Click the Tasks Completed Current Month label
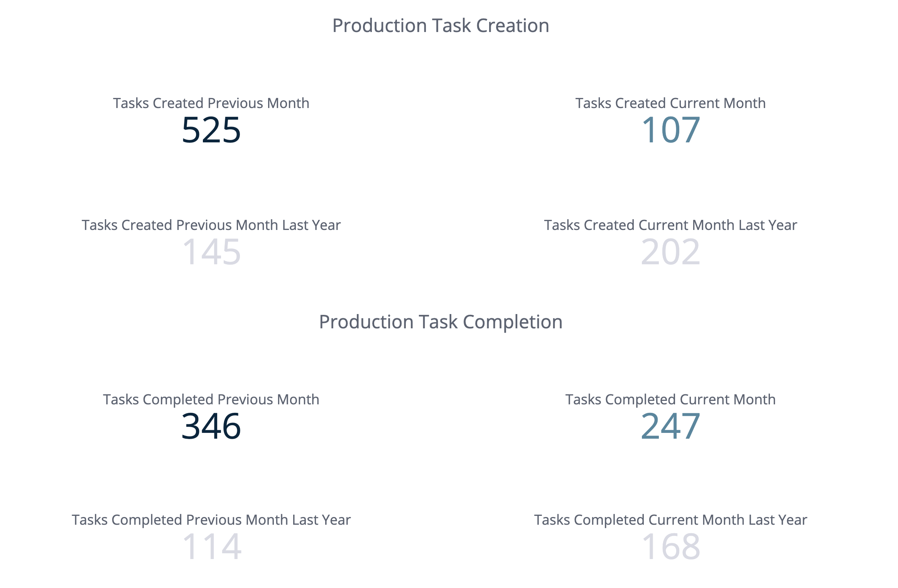The height and width of the screenshot is (588, 898). click(x=670, y=400)
